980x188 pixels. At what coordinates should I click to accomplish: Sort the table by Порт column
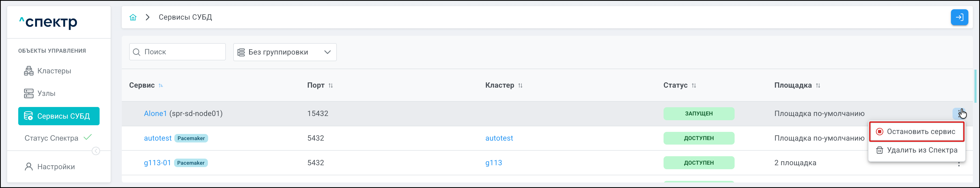[x=331, y=86]
